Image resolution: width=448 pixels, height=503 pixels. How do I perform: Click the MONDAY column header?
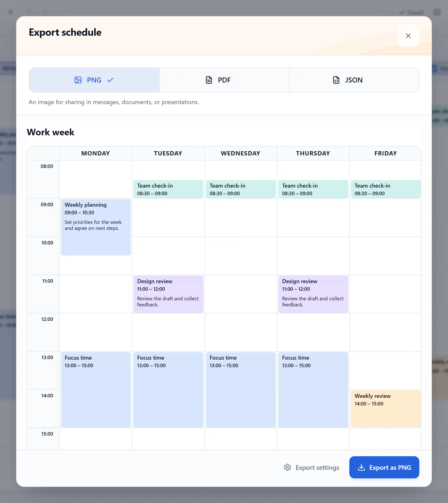pos(96,153)
